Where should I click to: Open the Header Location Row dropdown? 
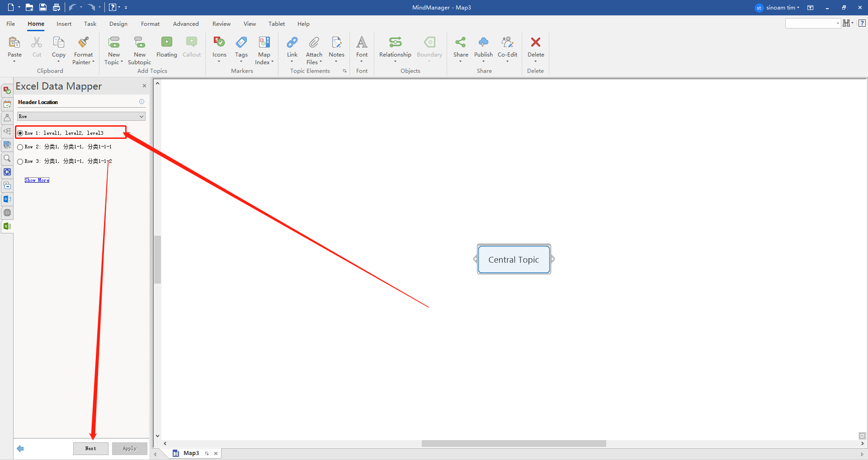(81, 117)
